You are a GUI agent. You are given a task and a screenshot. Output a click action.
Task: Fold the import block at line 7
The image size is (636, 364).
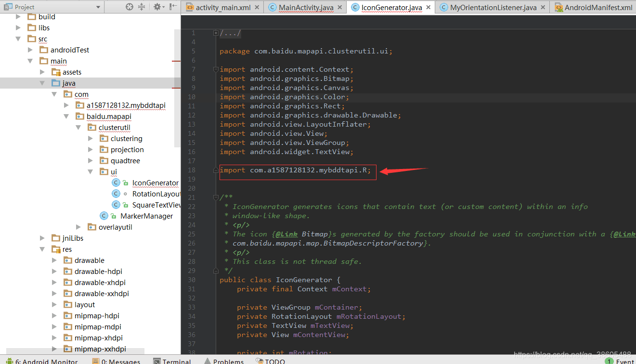(x=216, y=69)
